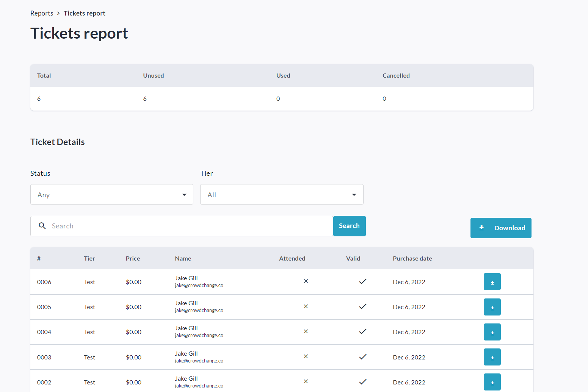The height and width of the screenshot is (392, 588).
Task: Download ticket 0002 using its row icon
Action: coord(492,382)
